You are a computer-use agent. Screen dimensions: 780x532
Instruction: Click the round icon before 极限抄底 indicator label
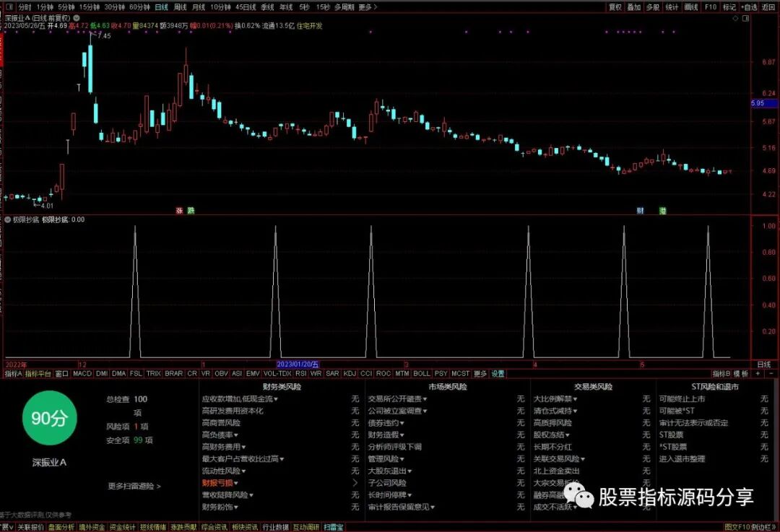[x=8, y=219]
